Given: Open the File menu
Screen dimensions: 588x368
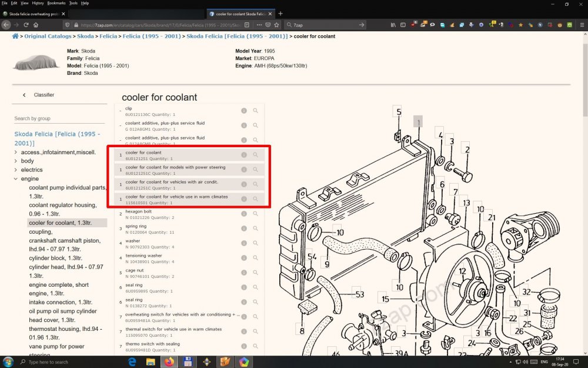Looking at the screenshot, I should (x=5, y=3).
